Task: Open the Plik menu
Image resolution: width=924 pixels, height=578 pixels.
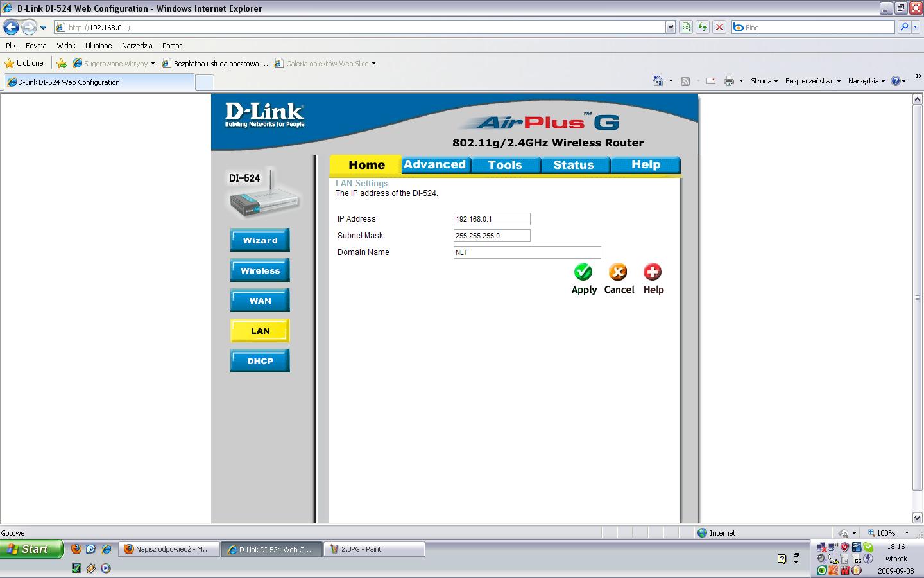Action: (11, 46)
